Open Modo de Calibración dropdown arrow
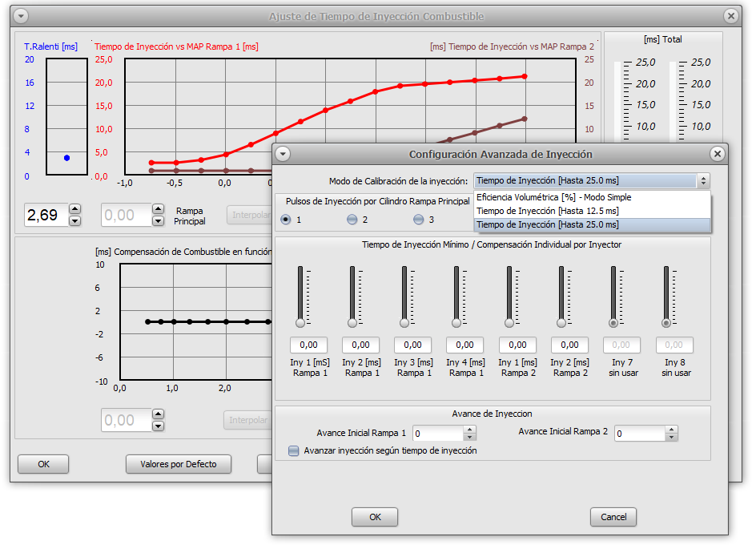Screen dimensions: 756x545 click(x=703, y=181)
